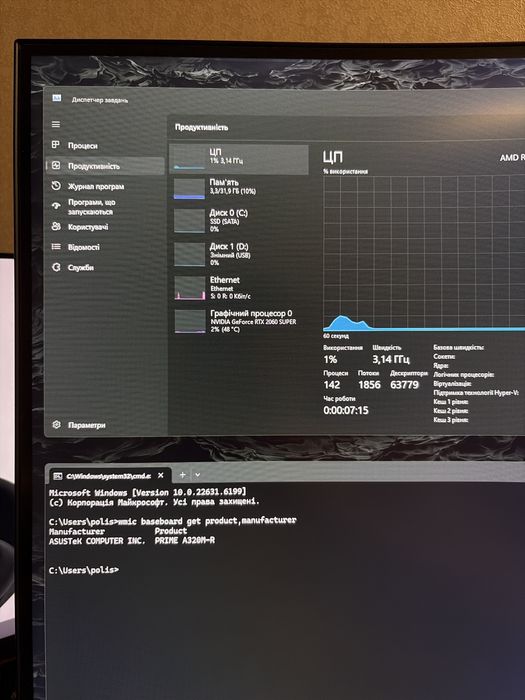Open the Task Manager hamburger navigation menu
This screenshot has width=525, height=700.
pyautogui.click(x=56, y=125)
